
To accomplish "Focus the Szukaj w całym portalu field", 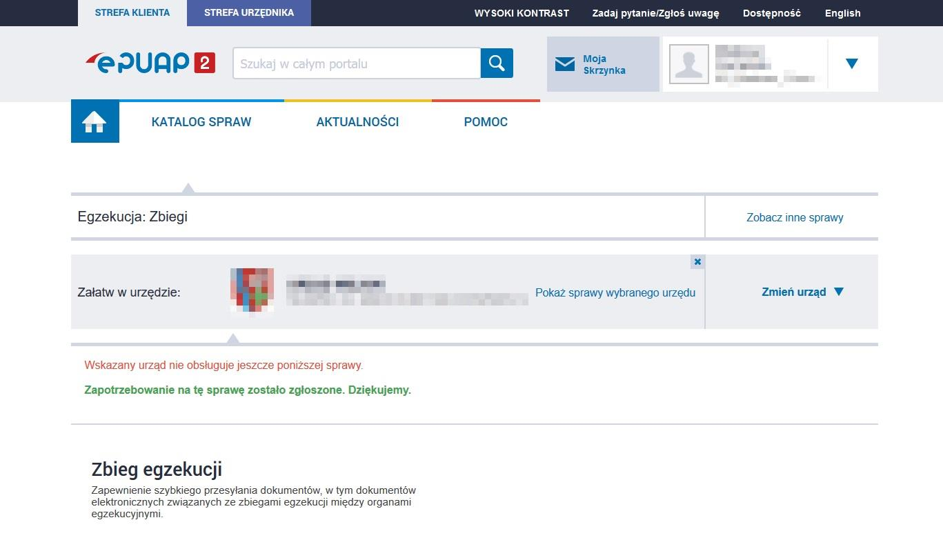I will point(357,63).
